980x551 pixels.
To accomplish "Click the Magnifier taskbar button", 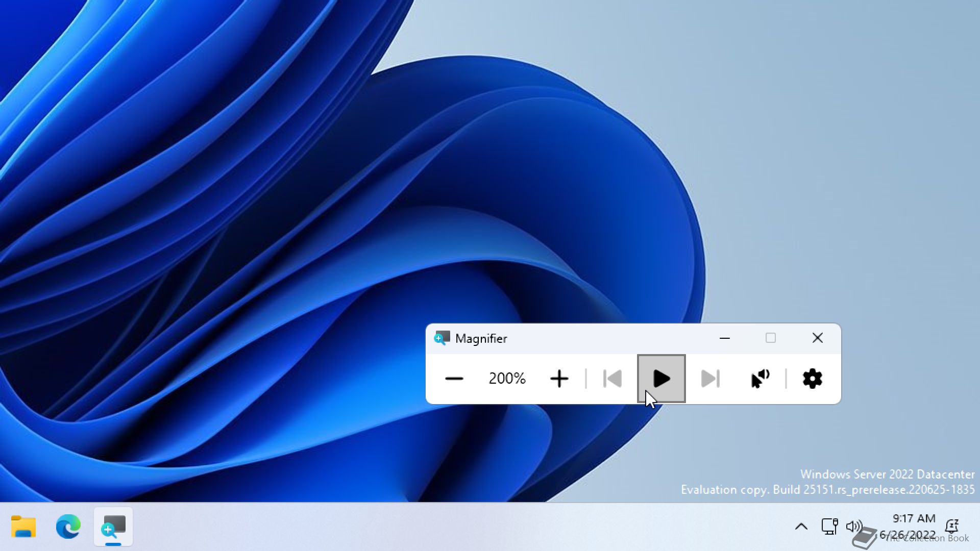I will click(113, 527).
